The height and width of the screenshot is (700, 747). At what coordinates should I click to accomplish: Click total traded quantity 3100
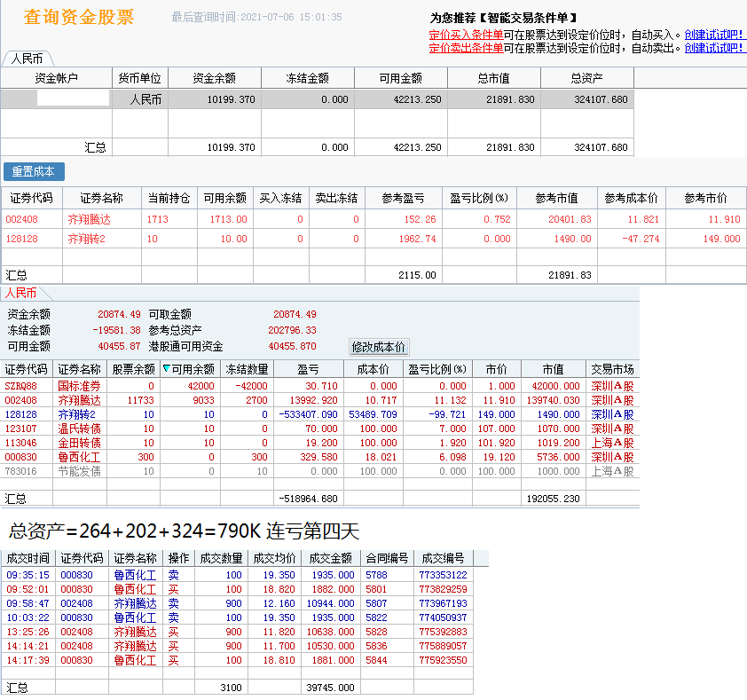[231, 688]
